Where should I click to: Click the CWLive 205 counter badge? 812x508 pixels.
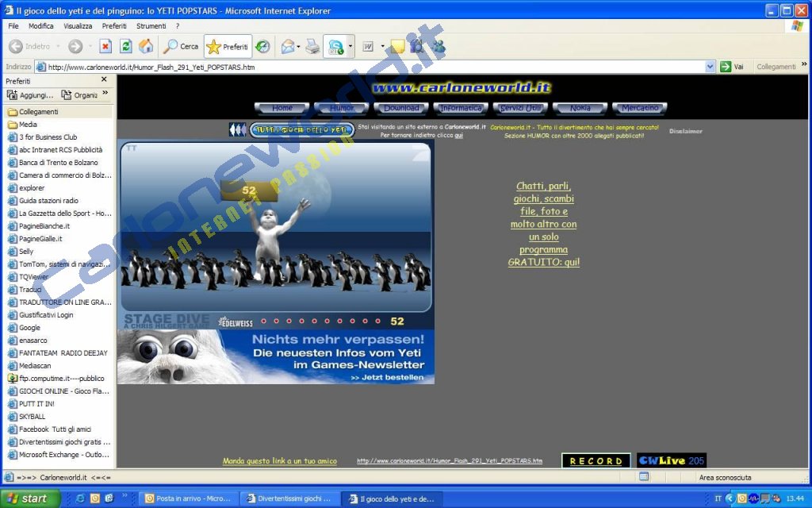click(x=671, y=460)
